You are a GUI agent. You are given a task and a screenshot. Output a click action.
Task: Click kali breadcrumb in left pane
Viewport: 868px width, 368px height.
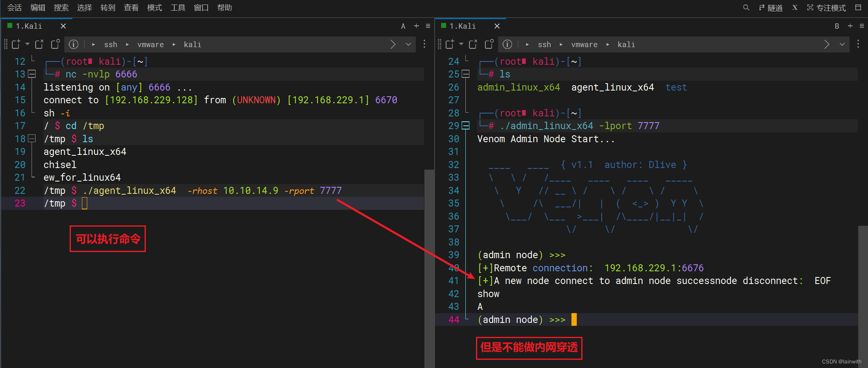coord(192,44)
